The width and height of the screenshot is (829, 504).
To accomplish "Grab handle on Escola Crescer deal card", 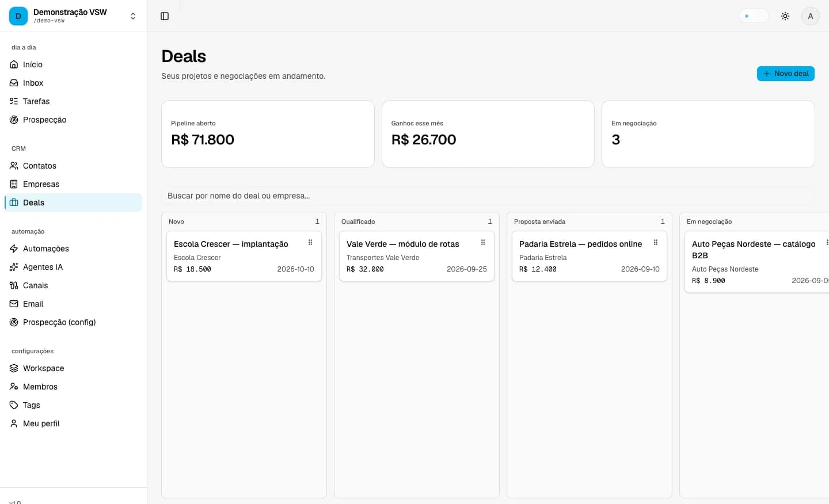I will [310, 243].
